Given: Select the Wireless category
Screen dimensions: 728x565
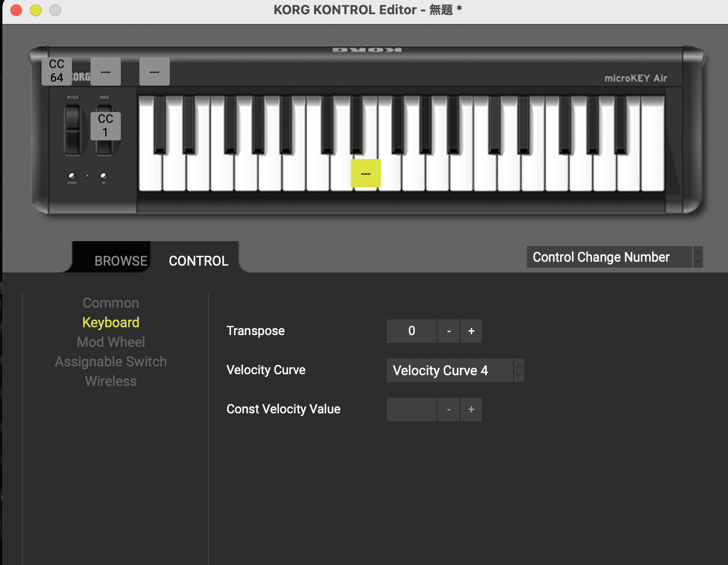Looking at the screenshot, I should 111,381.
